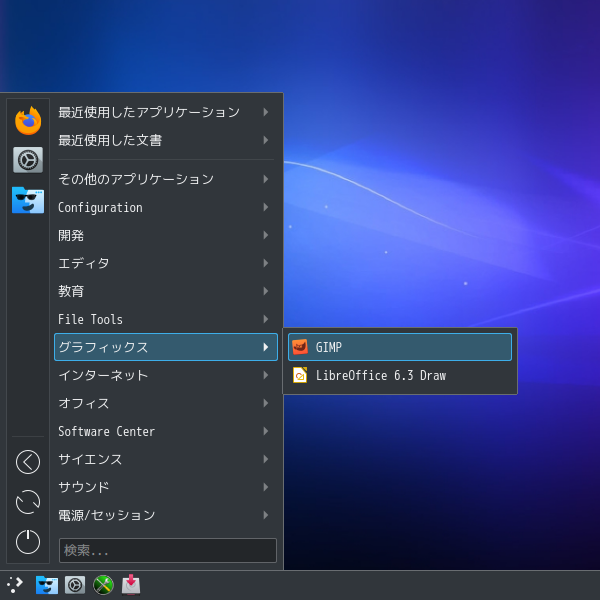
Task: Open the サイエンス category
Action: [x=166, y=459]
